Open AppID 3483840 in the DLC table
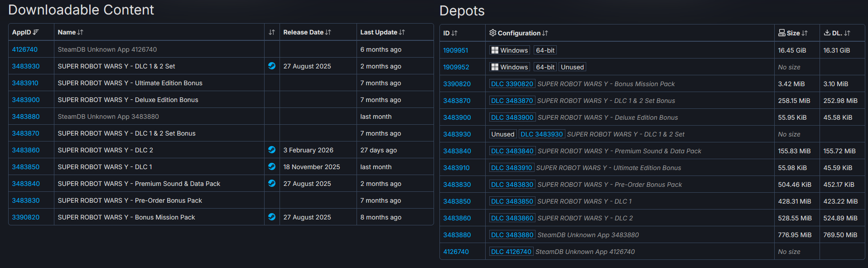The height and width of the screenshot is (268, 868). point(26,184)
